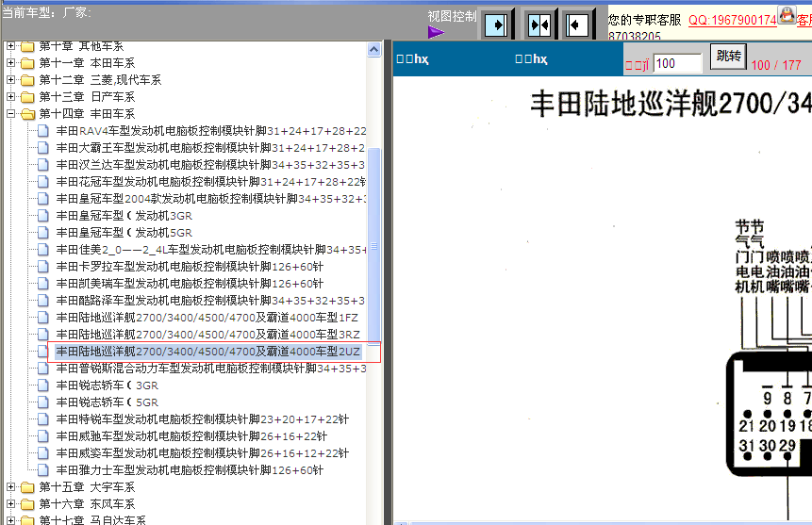Click document icon of 丰田汉兰达车型 entry
This screenshot has width=812, height=525.
(x=43, y=165)
